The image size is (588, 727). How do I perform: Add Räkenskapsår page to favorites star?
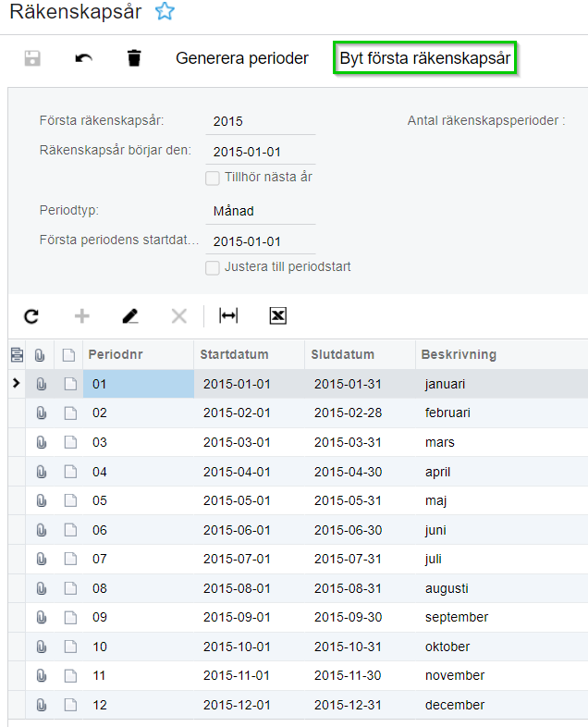click(x=165, y=11)
